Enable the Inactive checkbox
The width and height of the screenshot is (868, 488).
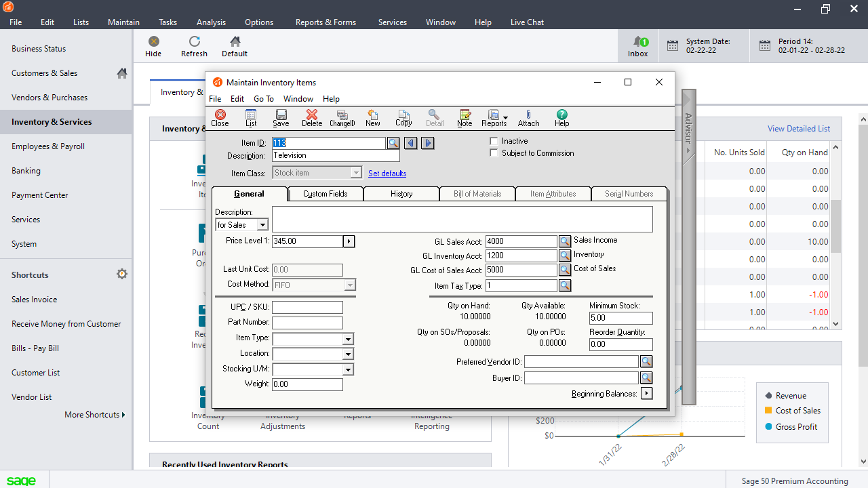[x=494, y=141]
